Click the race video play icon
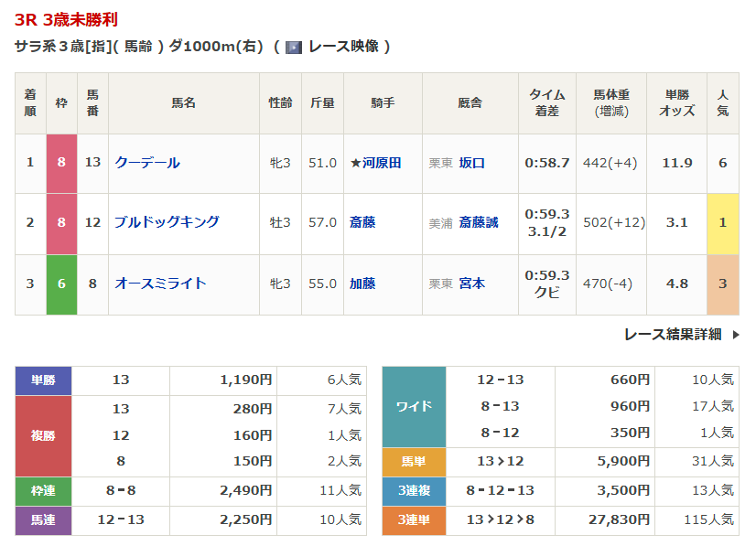This screenshot has width=756, height=546. click(x=294, y=47)
